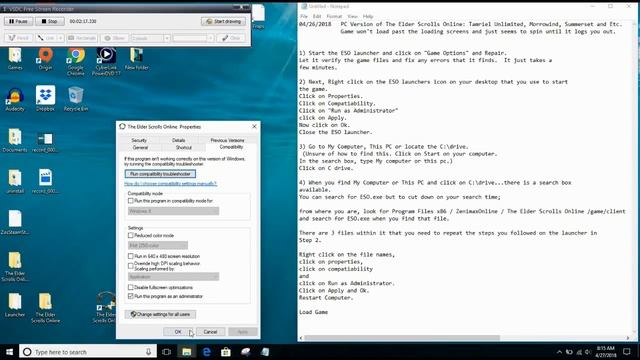The height and width of the screenshot is (360, 640).
Task: Open the Dropbox desktop shortcut
Action: pos(45,99)
